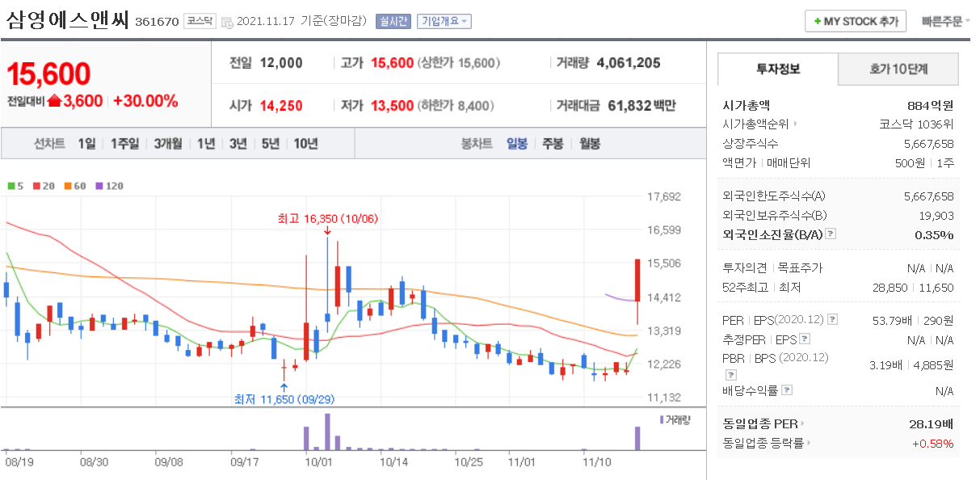
Task: Click the 60-day moving average legend swatch
Action: [x=69, y=186]
